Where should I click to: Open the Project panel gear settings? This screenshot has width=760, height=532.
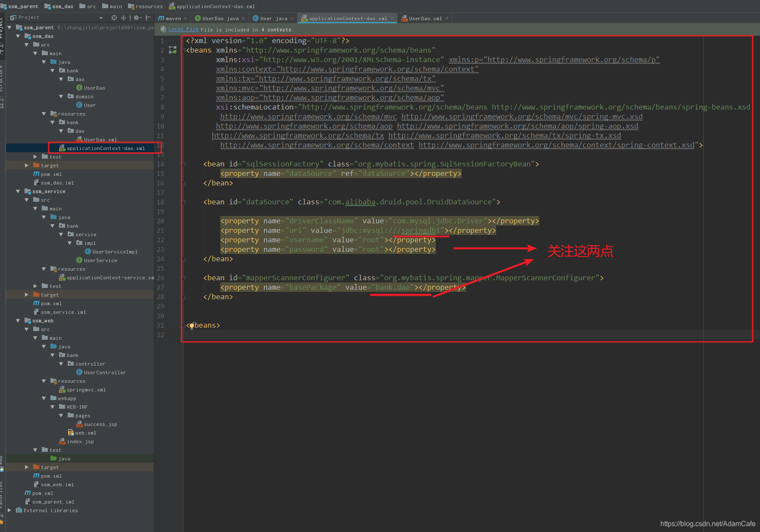point(137,18)
